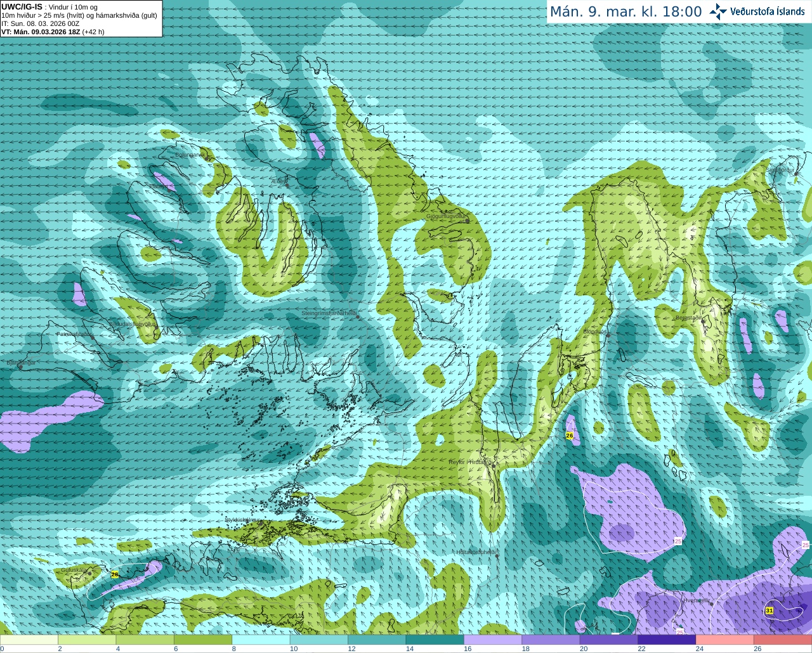Click the Gjögurflugvöllur station label
The image size is (812, 653).
click(x=446, y=216)
